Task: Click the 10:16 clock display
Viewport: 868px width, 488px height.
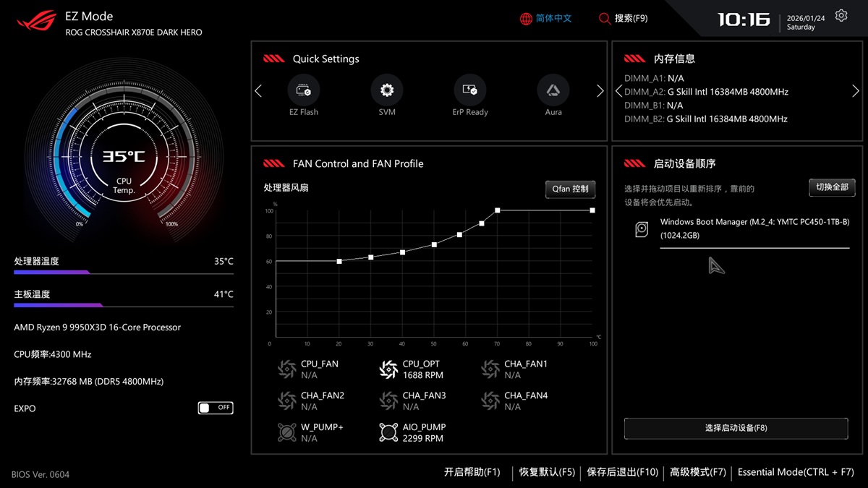Action: [x=744, y=20]
